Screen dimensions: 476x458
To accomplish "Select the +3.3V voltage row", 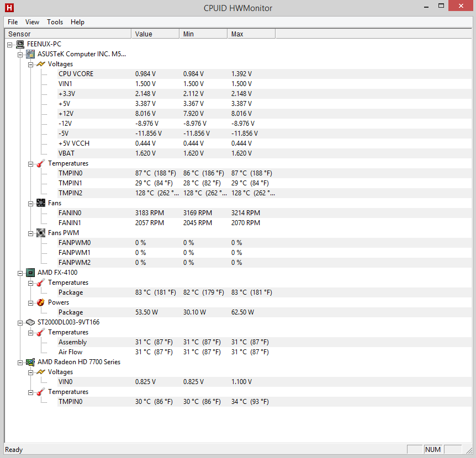I will [265, 94].
